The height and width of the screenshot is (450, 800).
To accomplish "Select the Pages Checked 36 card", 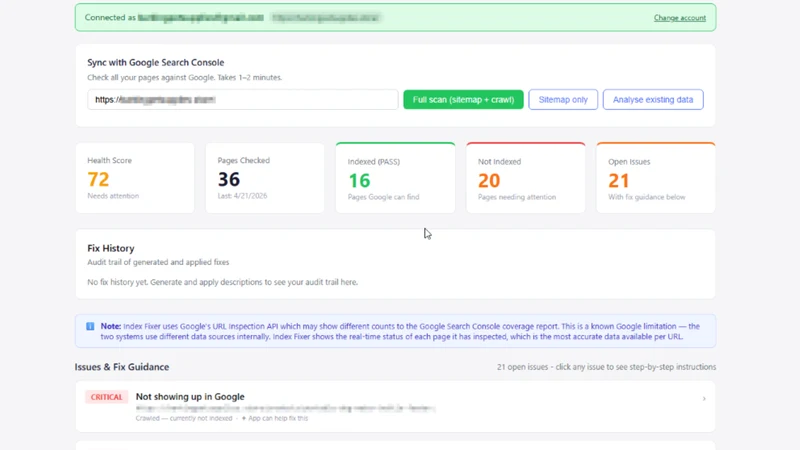I will click(x=265, y=178).
